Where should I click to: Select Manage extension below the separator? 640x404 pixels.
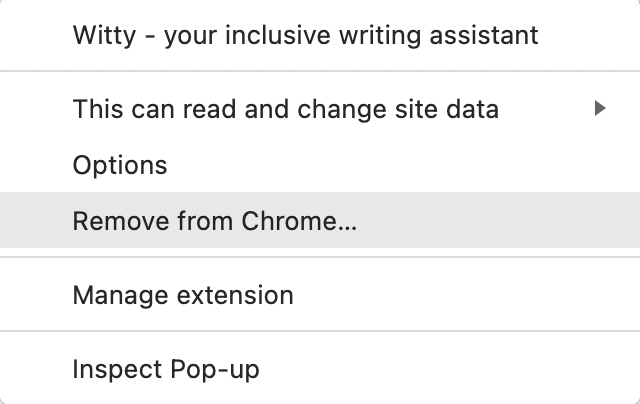183,295
